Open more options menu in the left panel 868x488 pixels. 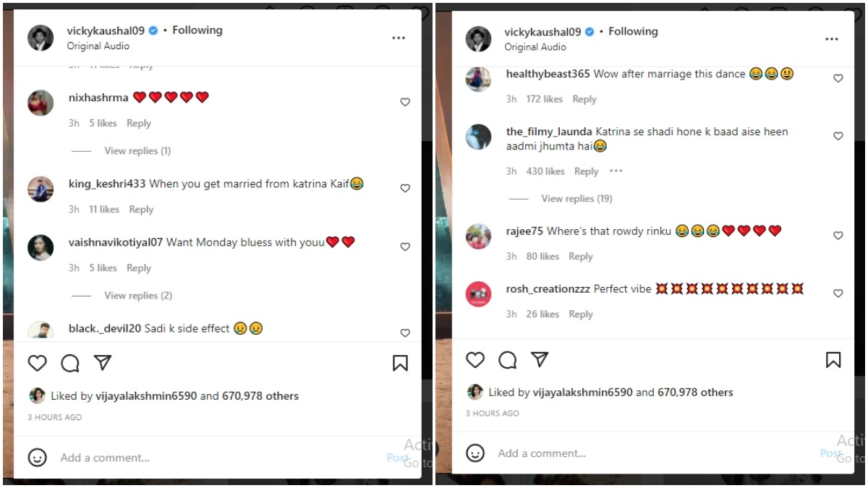coord(399,38)
